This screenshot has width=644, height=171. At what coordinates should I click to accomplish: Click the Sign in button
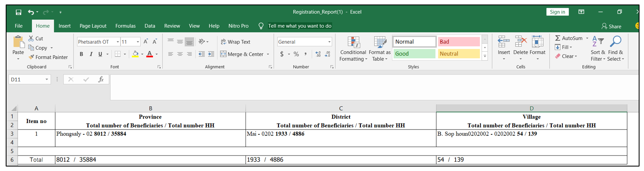coord(558,12)
